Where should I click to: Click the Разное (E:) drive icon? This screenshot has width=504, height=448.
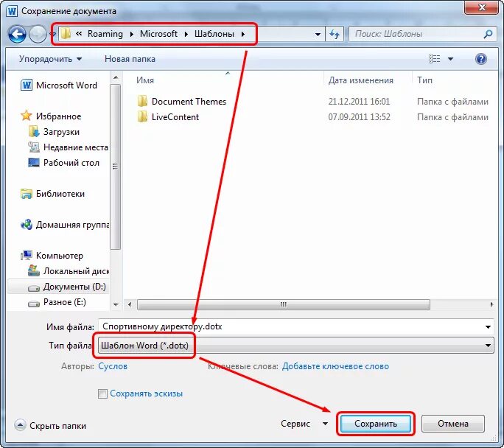point(34,304)
